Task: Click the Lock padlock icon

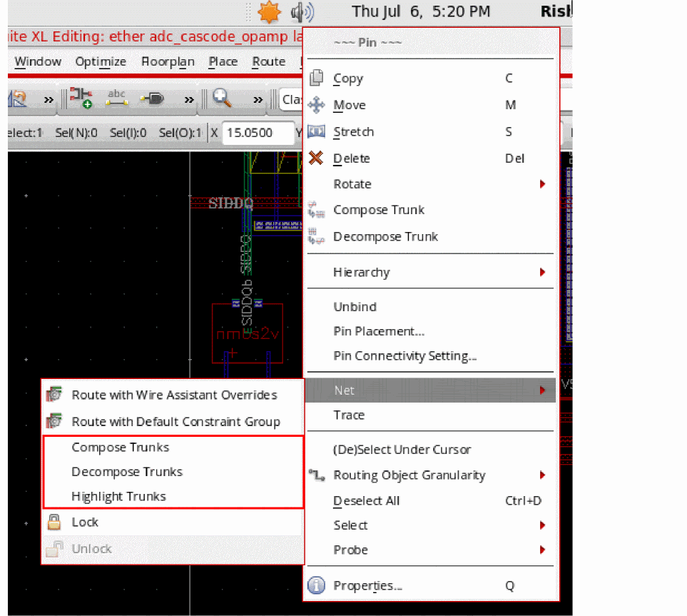Action: pyautogui.click(x=54, y=522)
